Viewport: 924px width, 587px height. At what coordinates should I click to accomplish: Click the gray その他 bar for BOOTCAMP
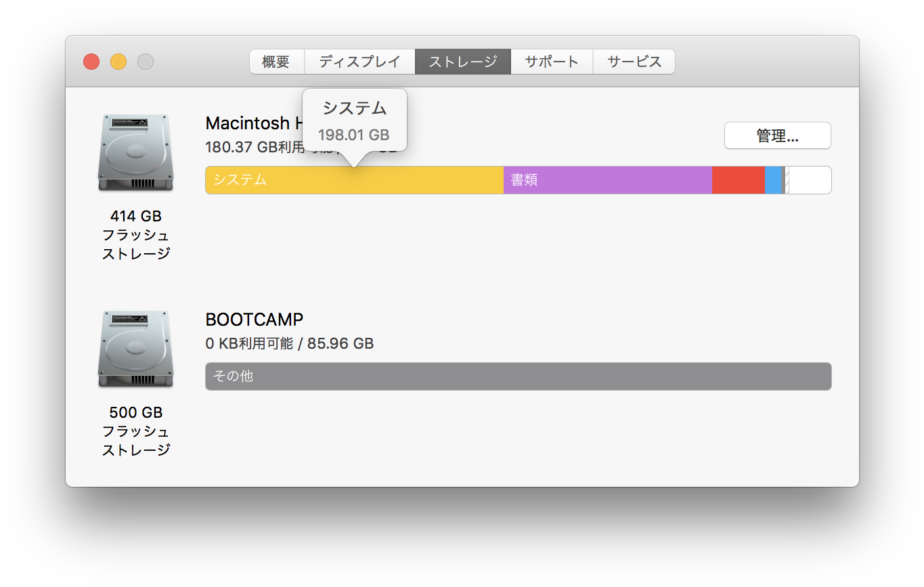pos(518,376)
